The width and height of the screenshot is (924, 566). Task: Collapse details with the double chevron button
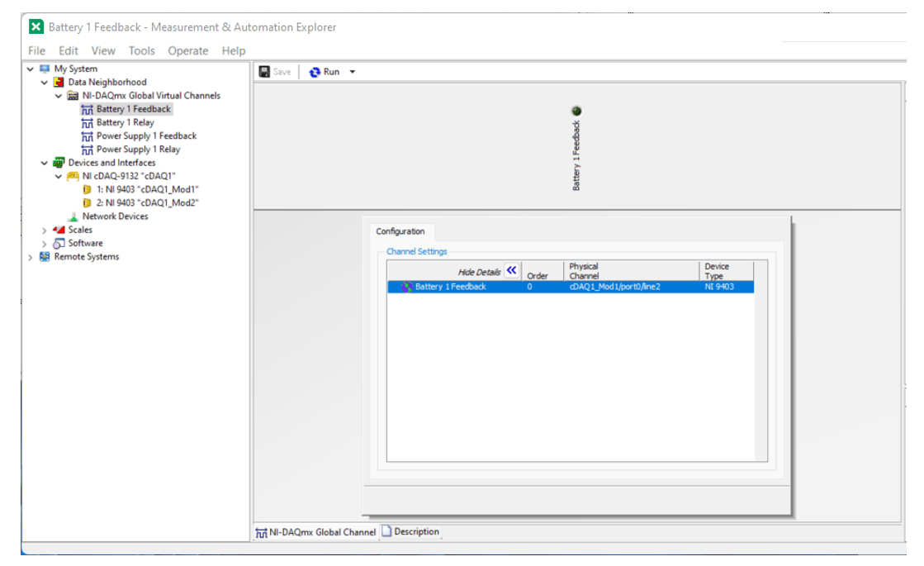(x=511, y=271)
